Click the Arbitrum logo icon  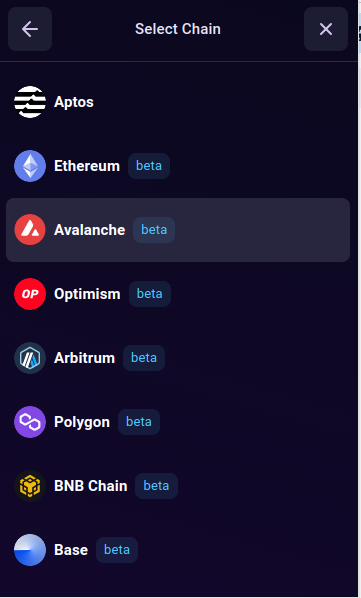[x=30, y=358]
